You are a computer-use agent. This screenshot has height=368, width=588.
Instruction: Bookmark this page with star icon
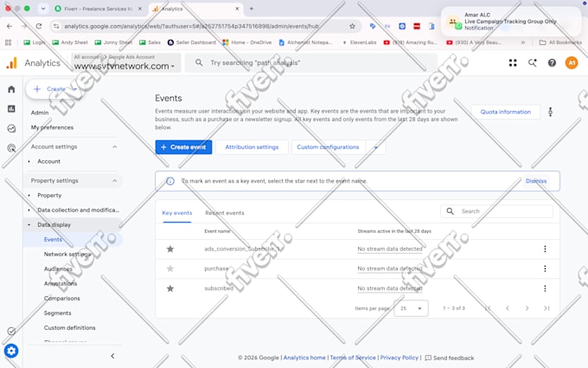pyautogui.click(x=352, y=26)
